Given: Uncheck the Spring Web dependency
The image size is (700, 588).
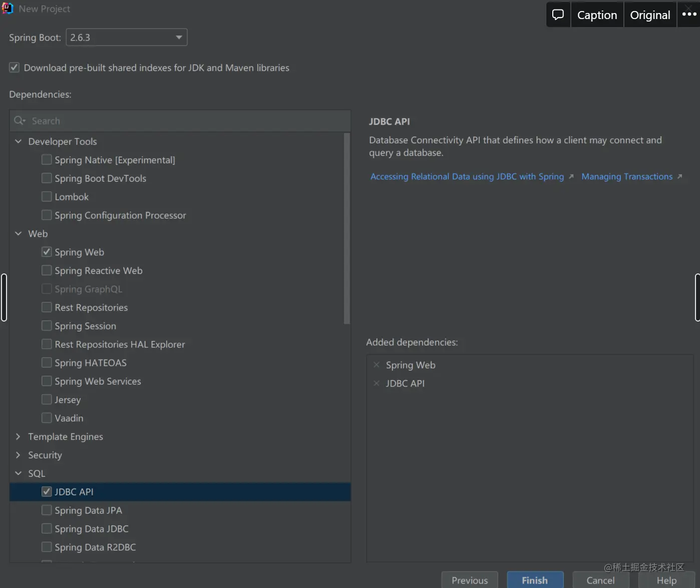Looking at the screenshot, I should (47, 252).
